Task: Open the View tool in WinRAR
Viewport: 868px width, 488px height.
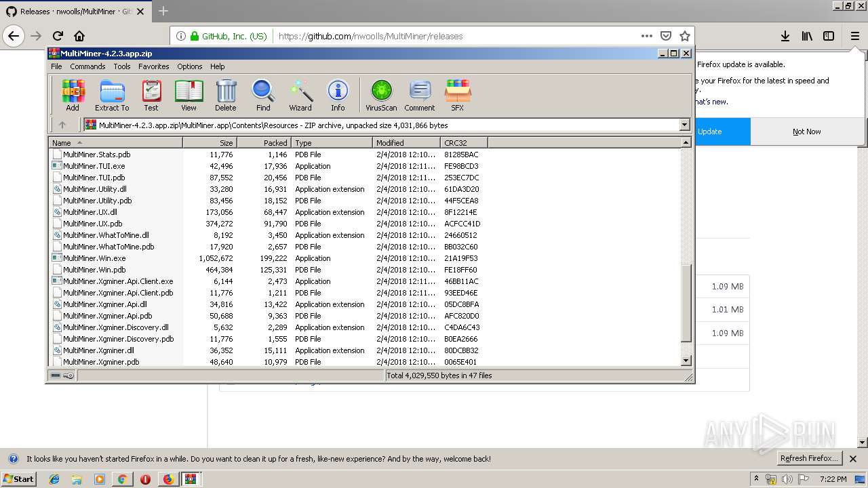Action: click(x=189, y=95)
